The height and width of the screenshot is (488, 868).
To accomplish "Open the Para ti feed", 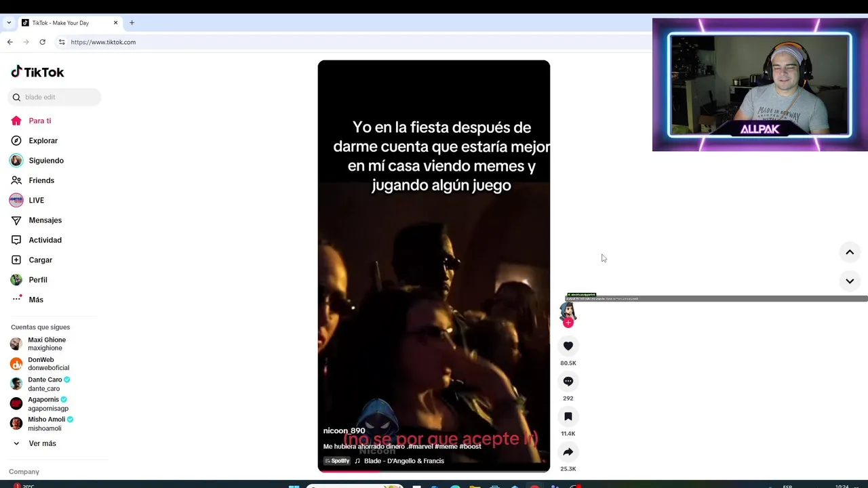I will tap(40, 121).
